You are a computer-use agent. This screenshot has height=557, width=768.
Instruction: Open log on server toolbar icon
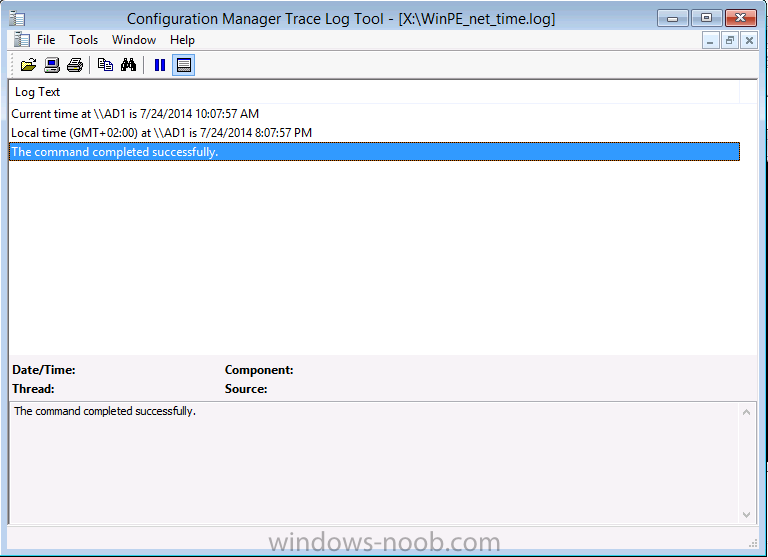tap(51, 65)
